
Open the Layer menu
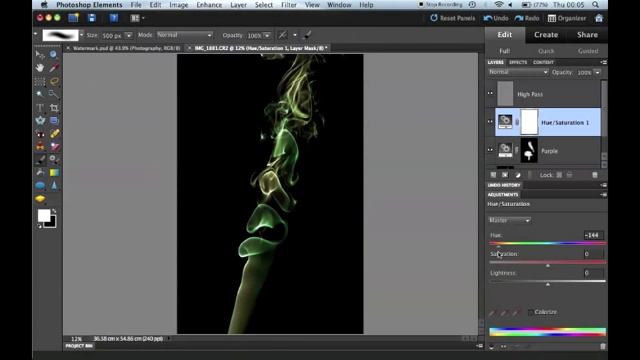click(238, 5)
